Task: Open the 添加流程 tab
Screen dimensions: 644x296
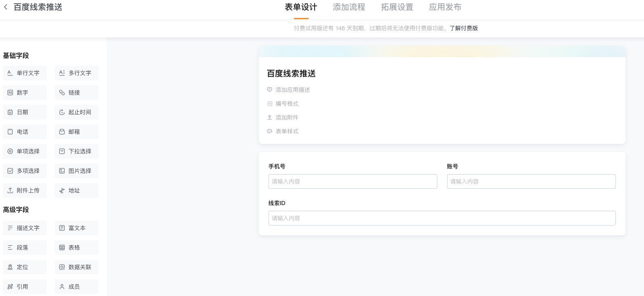Action: coord(349,7)
